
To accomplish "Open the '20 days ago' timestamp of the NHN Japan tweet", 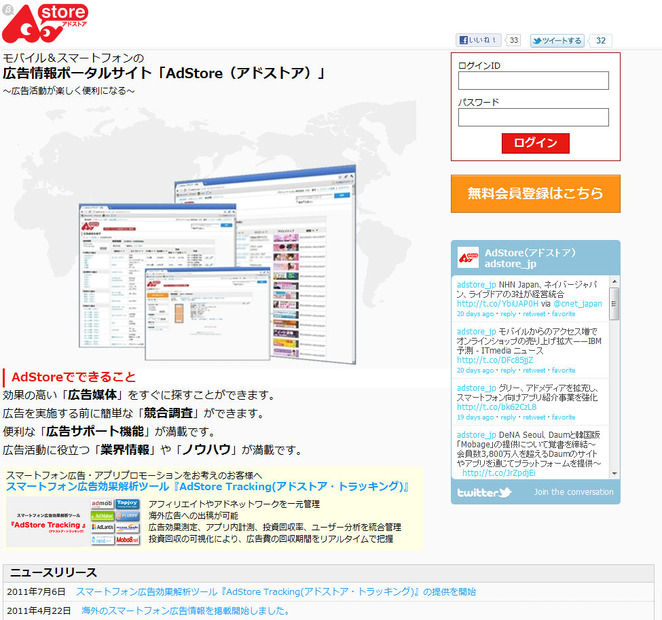I will click(x=475, y=314).
